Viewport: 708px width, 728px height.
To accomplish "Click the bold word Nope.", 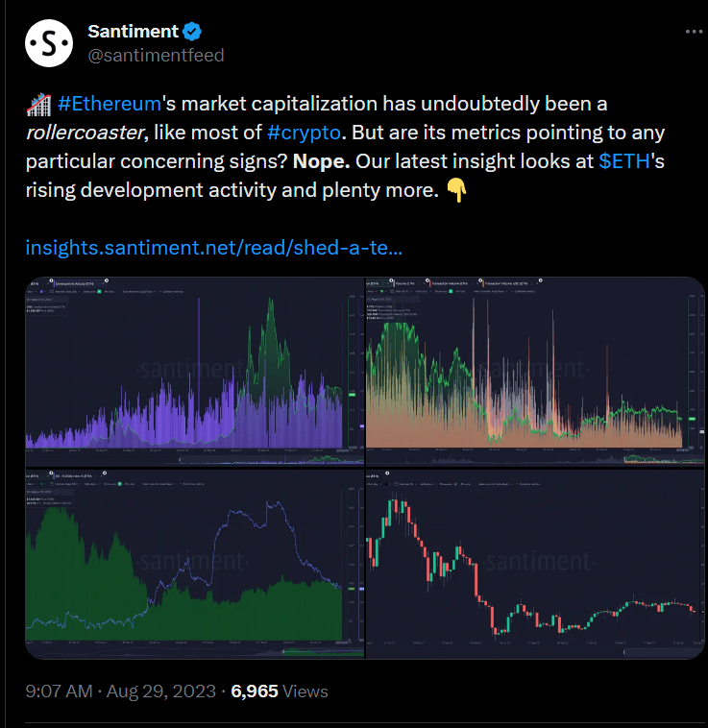I will click(x=321, y=161).
